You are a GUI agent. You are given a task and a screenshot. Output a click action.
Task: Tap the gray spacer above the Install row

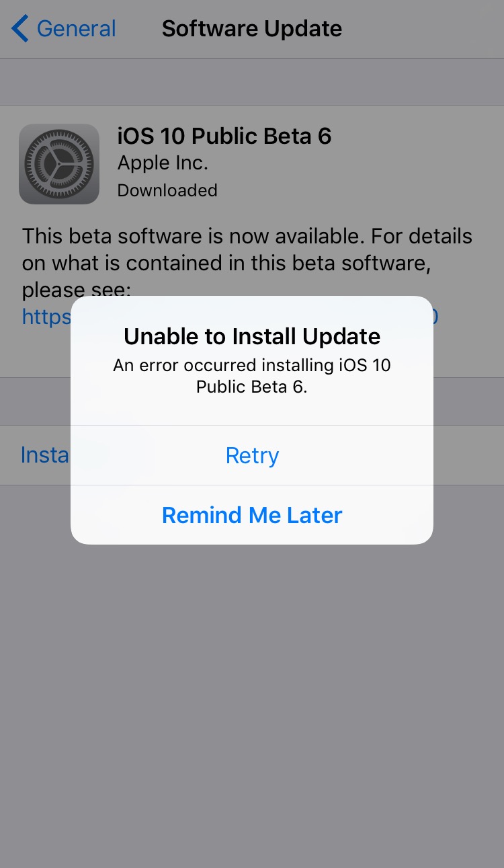[x=35, y=401]
